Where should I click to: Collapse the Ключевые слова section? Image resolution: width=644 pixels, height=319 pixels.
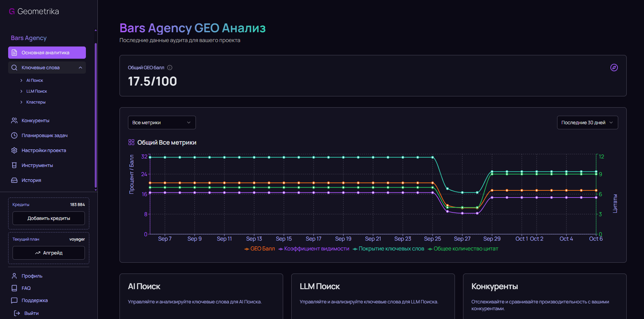tap(80, 68)
